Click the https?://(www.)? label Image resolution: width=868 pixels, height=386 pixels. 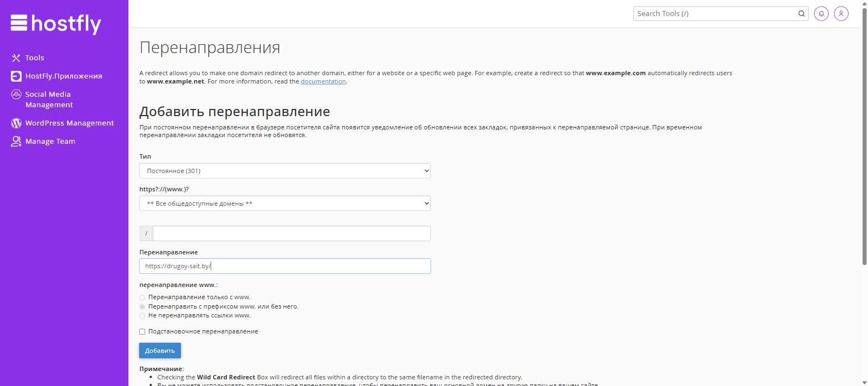tap(164, 189)
